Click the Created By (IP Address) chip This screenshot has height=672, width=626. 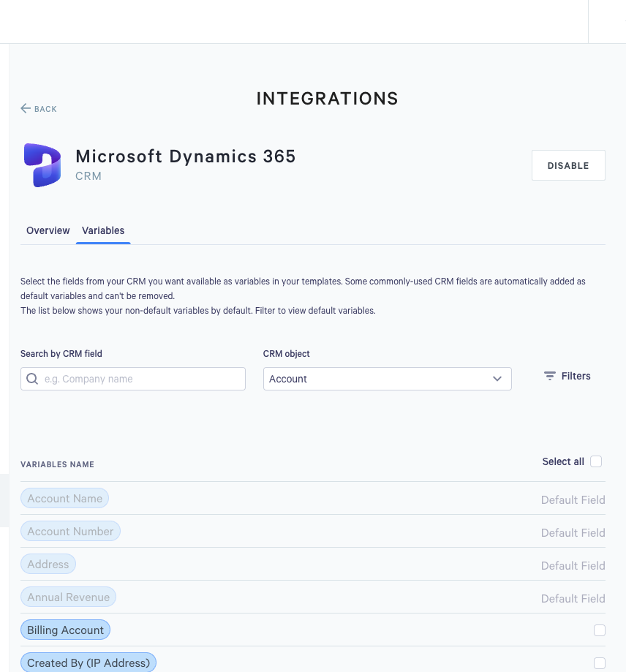point(88,663)
